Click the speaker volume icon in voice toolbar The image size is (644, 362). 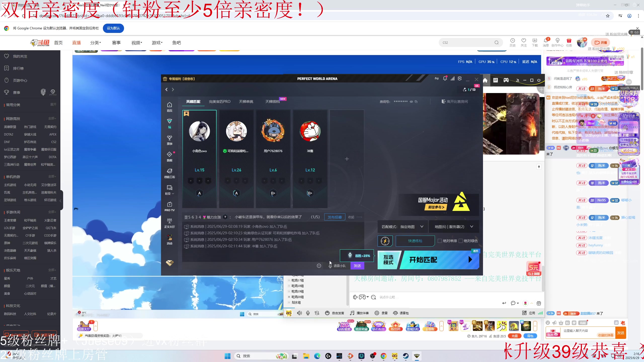click(x=299, y=313)
